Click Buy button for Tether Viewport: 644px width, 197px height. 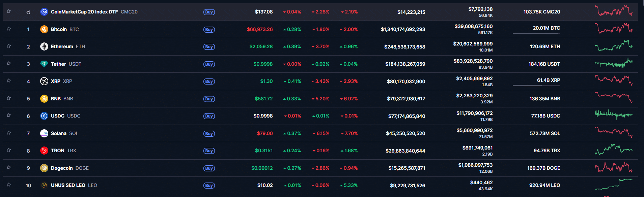pyautogui.click(x=209, y=64)
